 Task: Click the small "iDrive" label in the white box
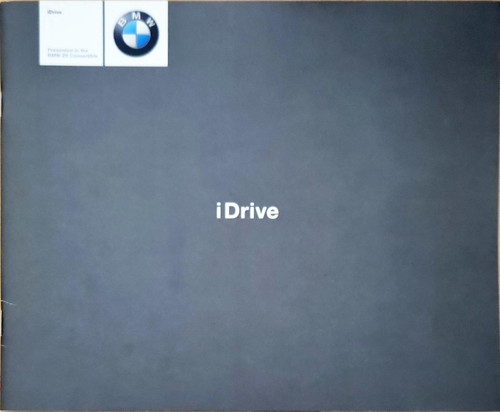54,12
